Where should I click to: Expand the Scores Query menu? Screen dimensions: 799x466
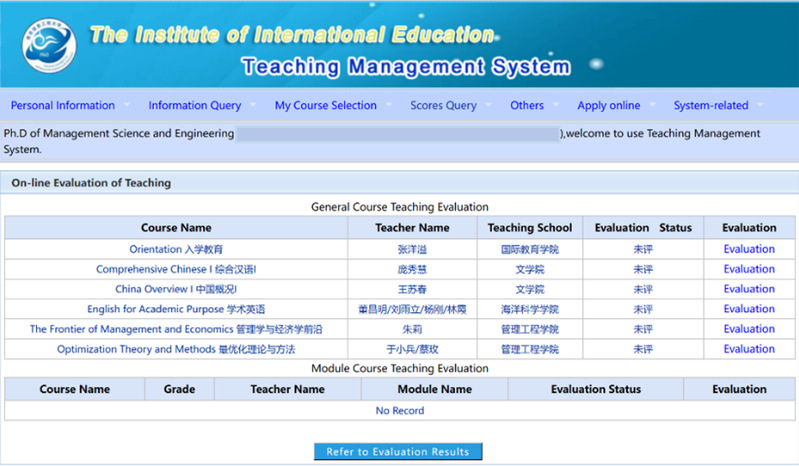(x=443, y=106)
